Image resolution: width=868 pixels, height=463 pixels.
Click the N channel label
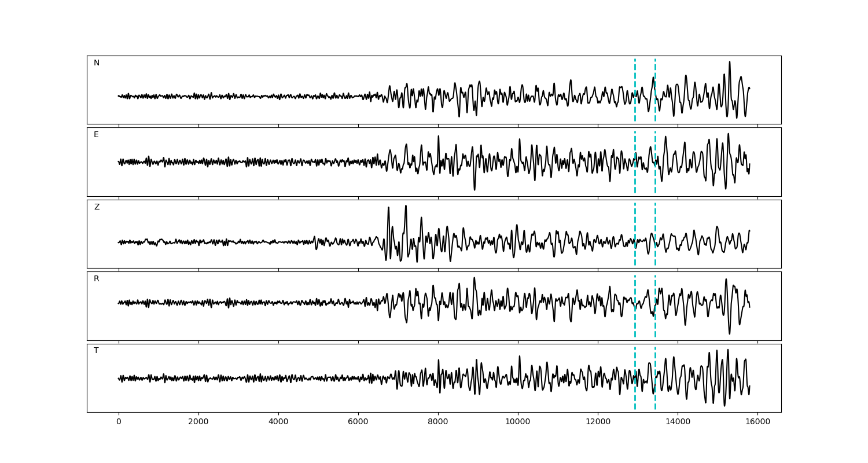97,63
